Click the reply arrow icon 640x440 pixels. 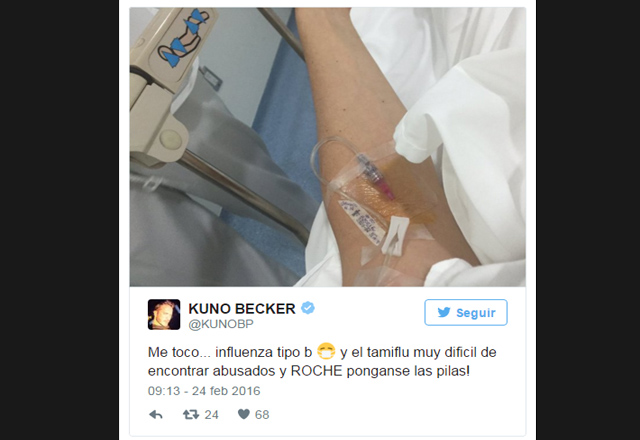[x=156, y=415]
